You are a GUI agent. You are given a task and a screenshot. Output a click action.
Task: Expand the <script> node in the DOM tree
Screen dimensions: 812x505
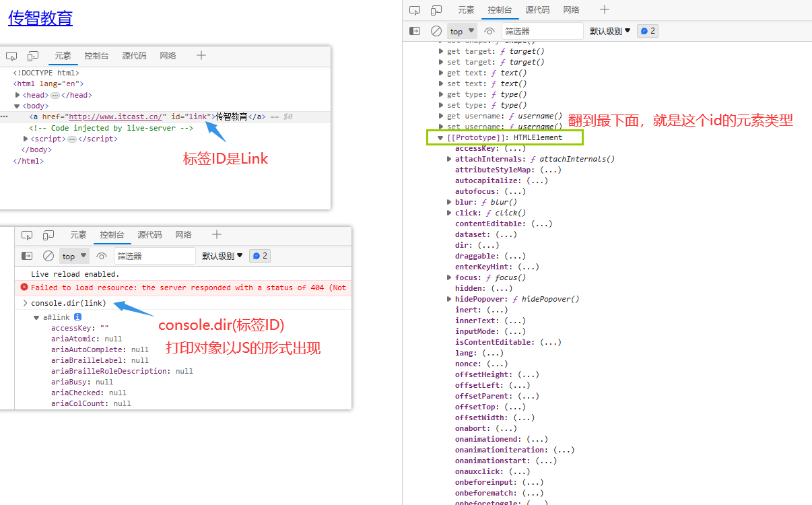pyautogui.click(x=26, y=139)
